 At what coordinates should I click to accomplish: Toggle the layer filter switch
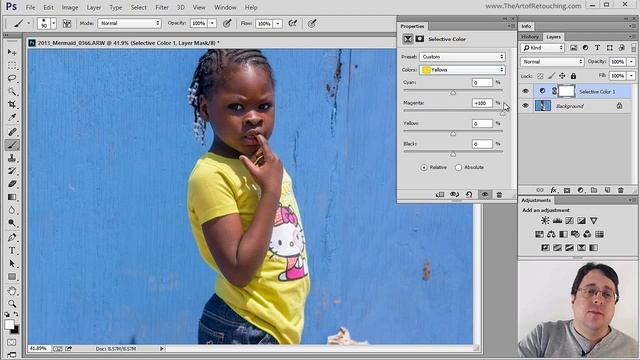click(633, 48)
